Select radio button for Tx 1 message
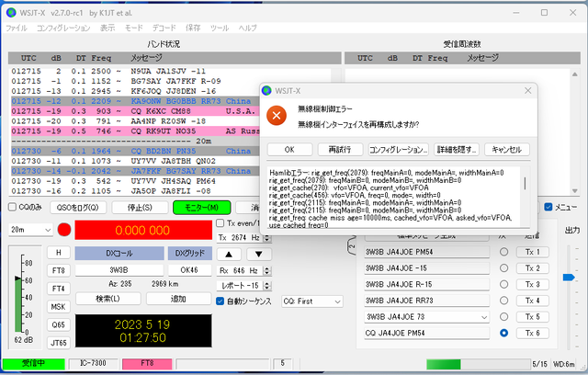Image resolution: width=588 pixels, height=375 pixels. point(503,252)
